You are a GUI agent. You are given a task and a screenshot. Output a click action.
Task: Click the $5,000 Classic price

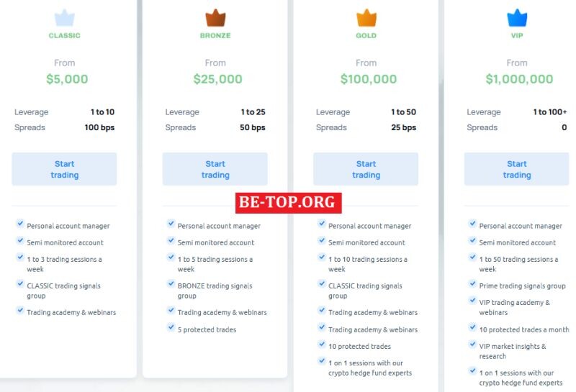[x=67, y=79]
